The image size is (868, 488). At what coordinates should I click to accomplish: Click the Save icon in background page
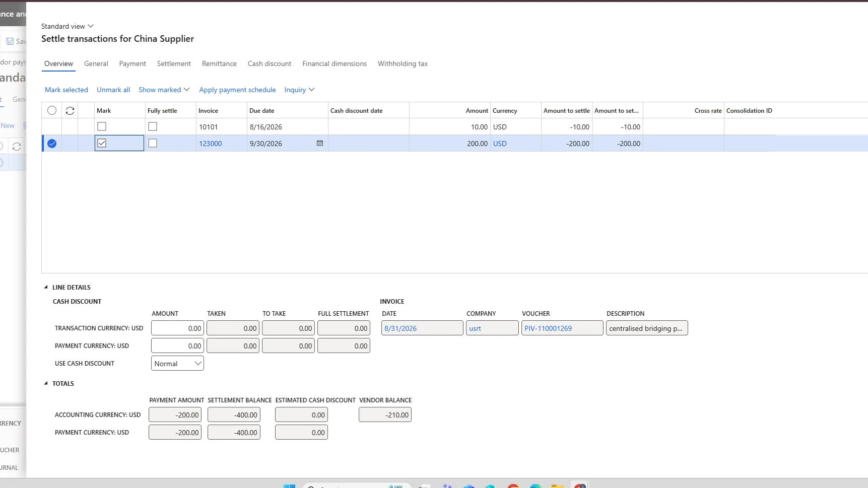click(x=10, y=41)
